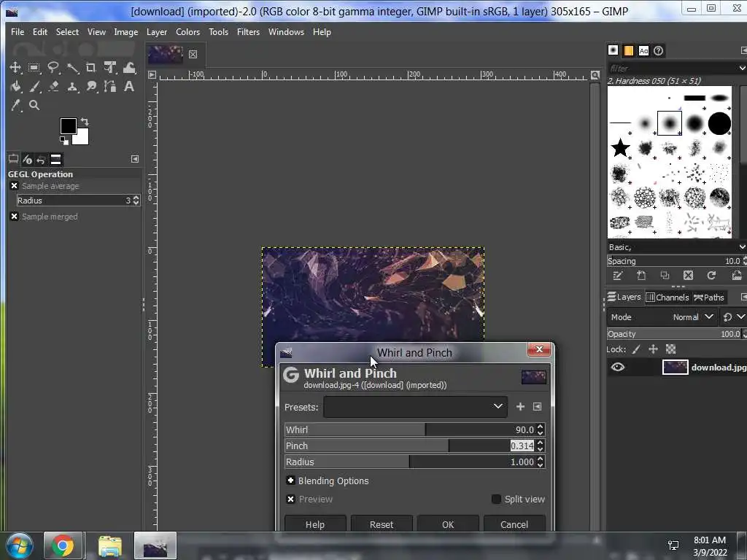Screen dimensions: 747x560
Task: Refresh the brushes list
Action: tap(711, 275)
